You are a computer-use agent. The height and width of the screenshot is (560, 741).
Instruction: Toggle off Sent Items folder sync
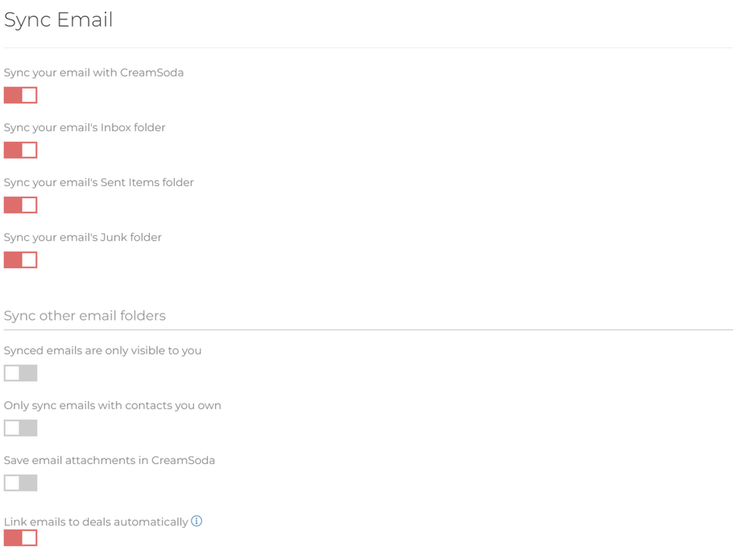click(21, 205)
